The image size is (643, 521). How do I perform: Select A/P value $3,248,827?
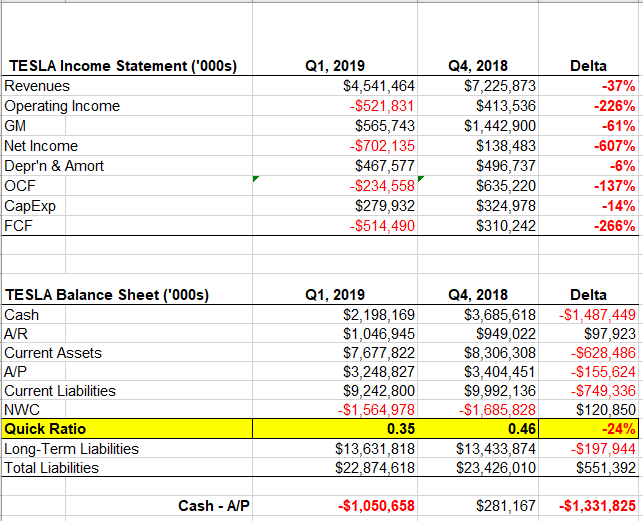coord(379,372)
